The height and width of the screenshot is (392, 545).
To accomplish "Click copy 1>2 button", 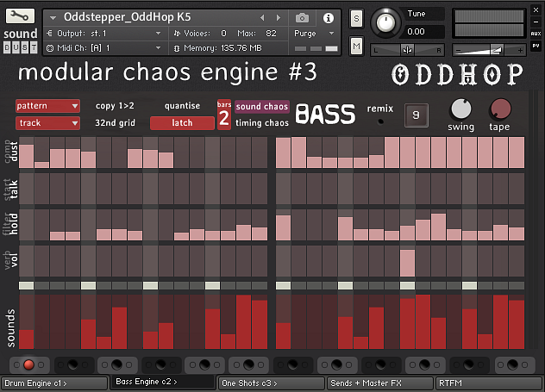I will point(115,106).
